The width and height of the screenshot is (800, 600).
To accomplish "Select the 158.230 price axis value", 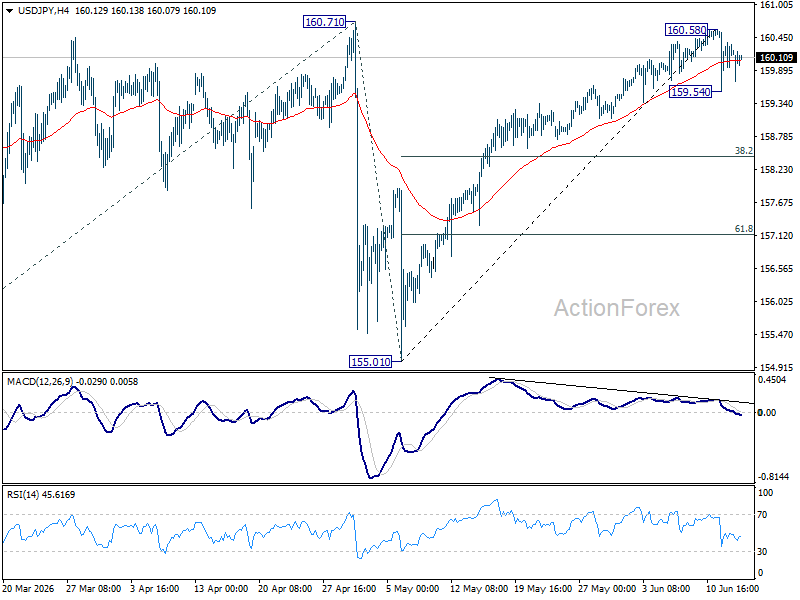I will point(776,170).
